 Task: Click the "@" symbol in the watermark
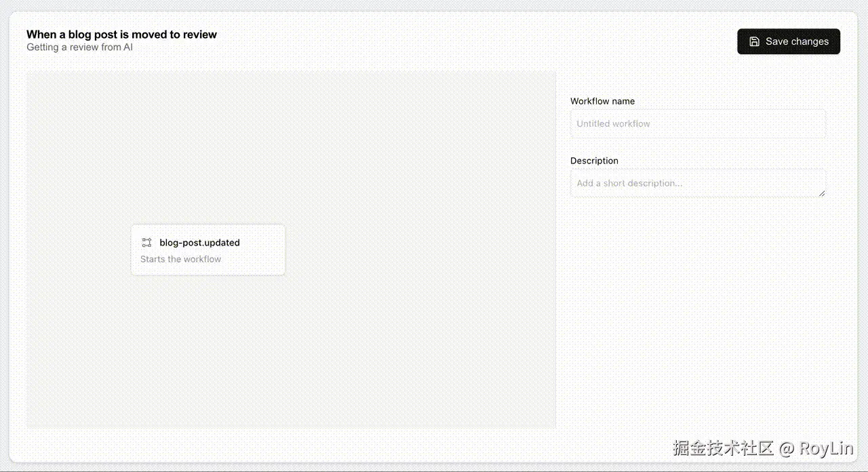786,448
